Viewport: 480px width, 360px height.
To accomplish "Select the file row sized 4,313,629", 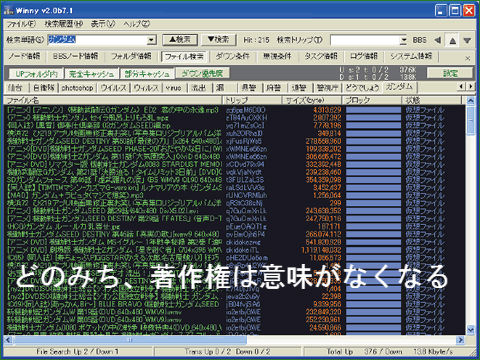I will (x=235, y=110).
